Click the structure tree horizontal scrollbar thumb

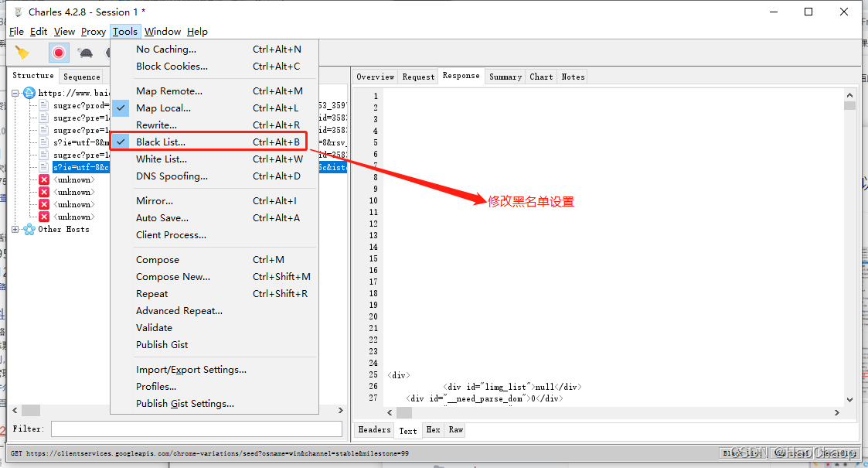pyautogui.click(x=30, y=411)
